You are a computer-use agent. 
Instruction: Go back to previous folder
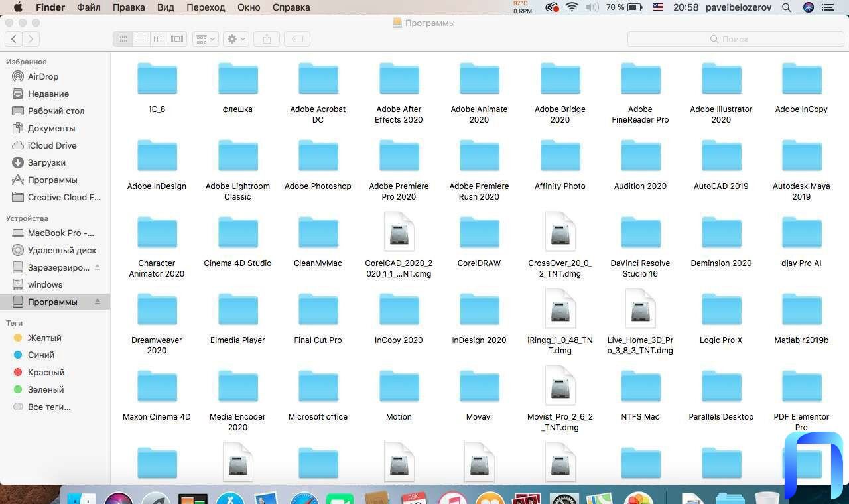pyautogui.click(x=14, y=40)
